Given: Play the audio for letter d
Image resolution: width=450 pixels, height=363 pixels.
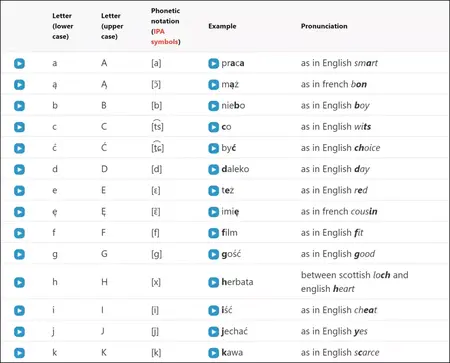Looking at the screenshot, I should point(19,169).
